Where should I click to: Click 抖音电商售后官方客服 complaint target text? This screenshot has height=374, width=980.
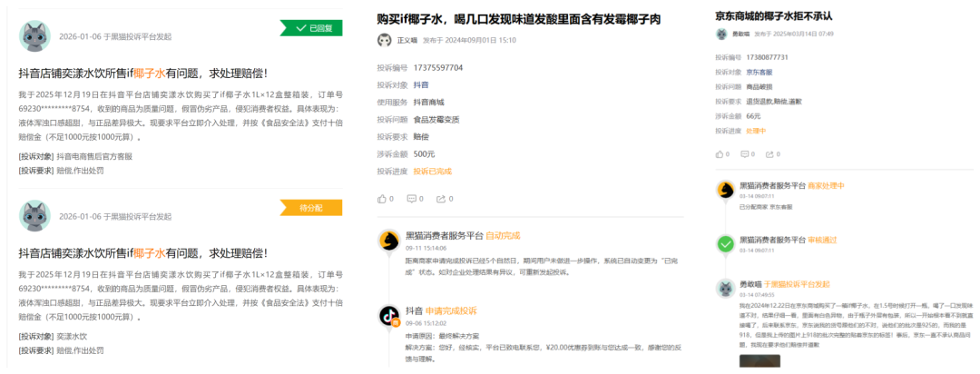[x=94, y=156]
